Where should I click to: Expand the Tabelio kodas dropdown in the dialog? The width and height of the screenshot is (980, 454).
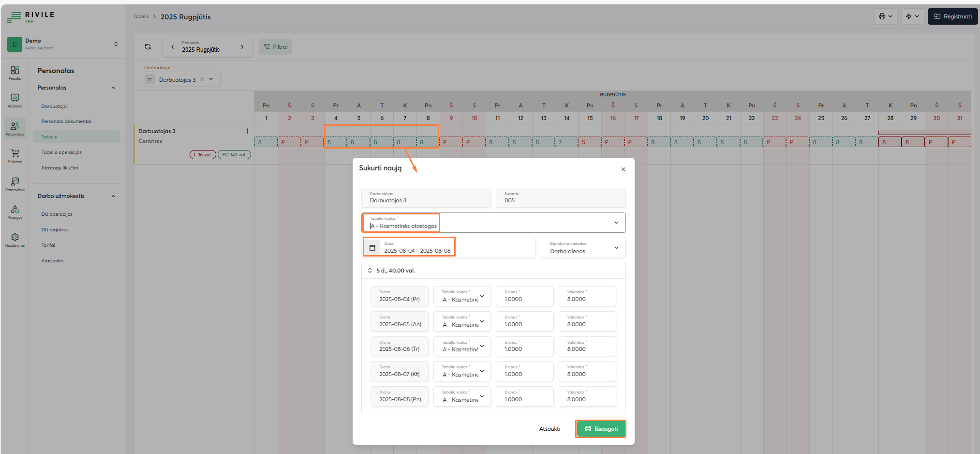tap(616, 222)
